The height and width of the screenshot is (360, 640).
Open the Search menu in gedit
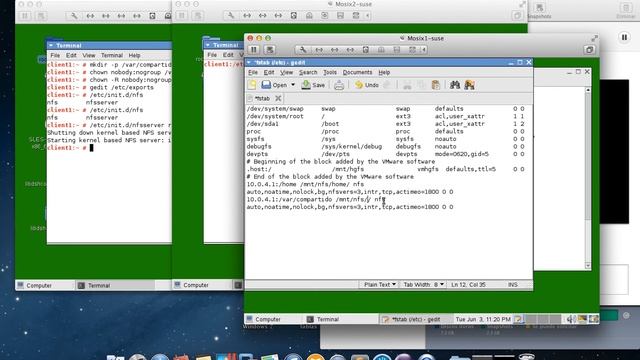coord(308,72)
